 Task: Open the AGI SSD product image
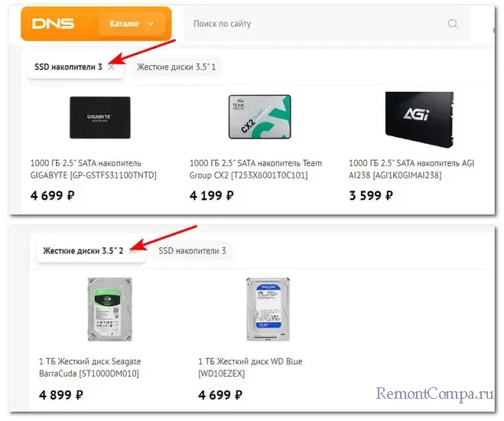pos(419,119)
